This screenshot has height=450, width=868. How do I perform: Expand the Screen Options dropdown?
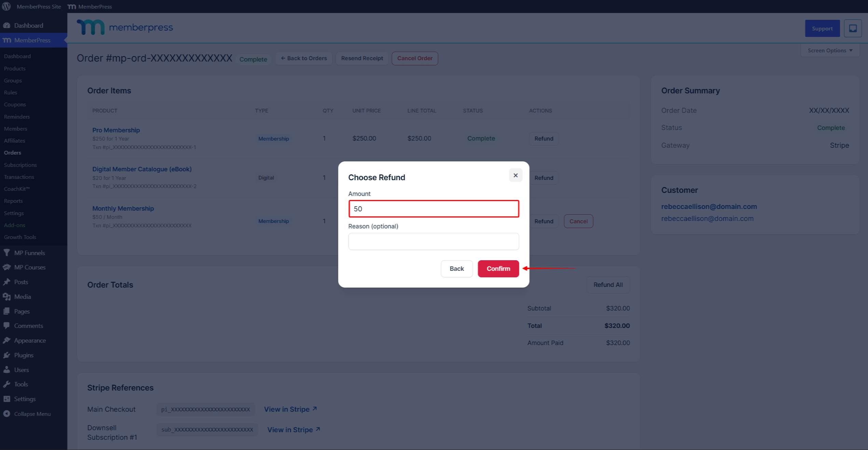(830, 50)
